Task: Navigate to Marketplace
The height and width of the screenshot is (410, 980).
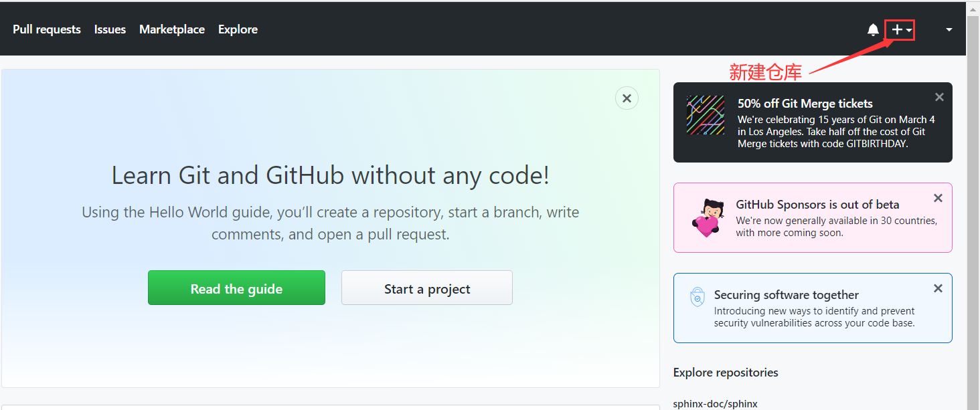Action: 172,29
